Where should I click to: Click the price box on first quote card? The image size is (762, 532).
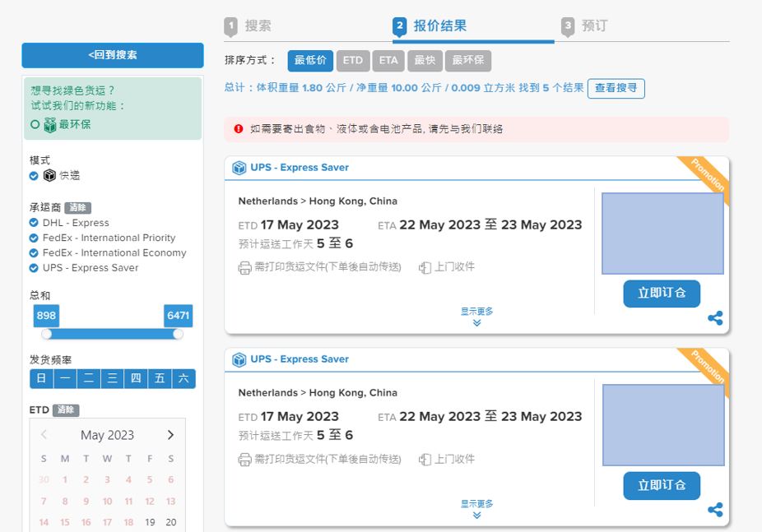(x=663, y=234)
